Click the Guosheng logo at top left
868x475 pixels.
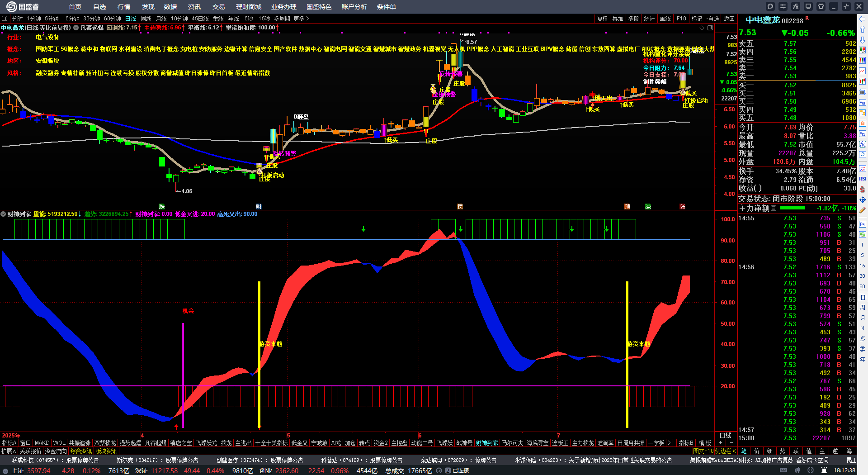23,6
